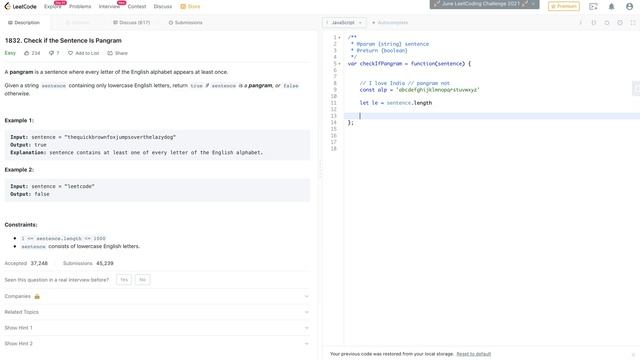Enter fullscreen editor mode icon

(x=633, y=23)
